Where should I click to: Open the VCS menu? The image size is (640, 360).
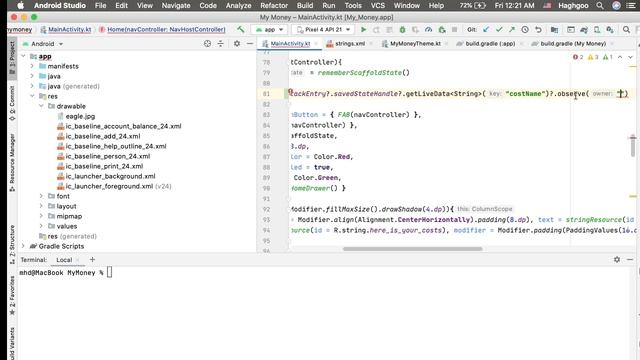click(378, 6)
